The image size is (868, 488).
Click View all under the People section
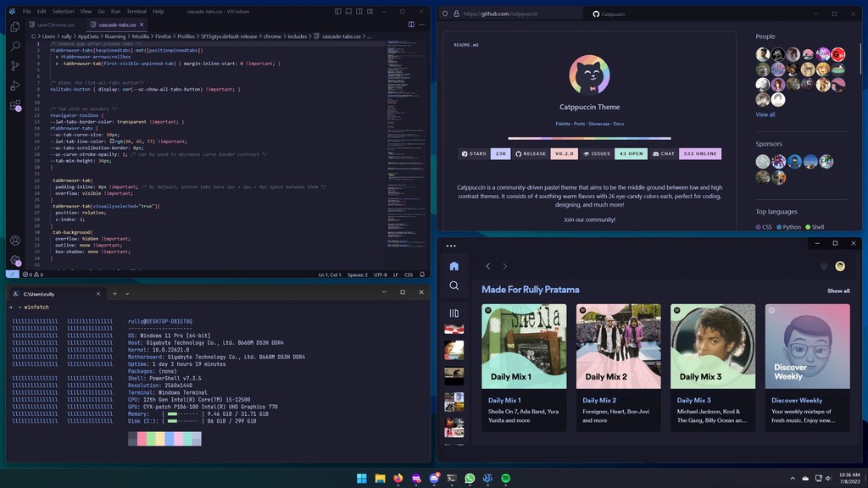pyautogui.click(x=765, y=114)
